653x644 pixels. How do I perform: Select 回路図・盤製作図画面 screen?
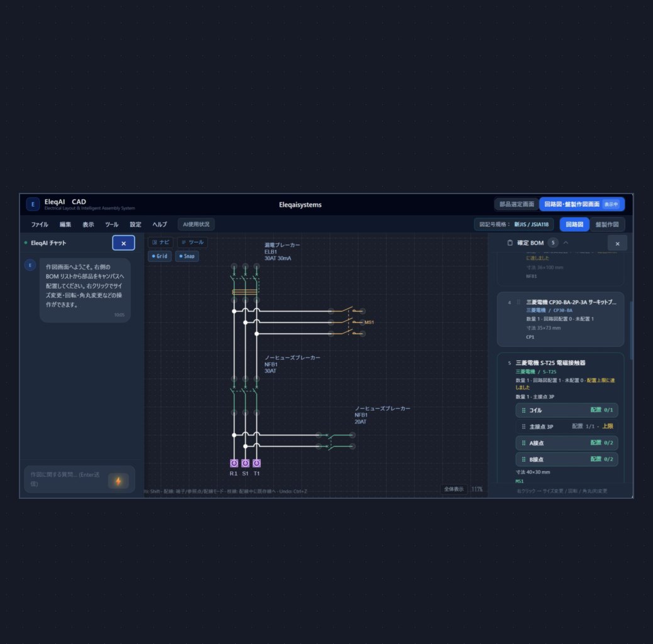[582, 204]
